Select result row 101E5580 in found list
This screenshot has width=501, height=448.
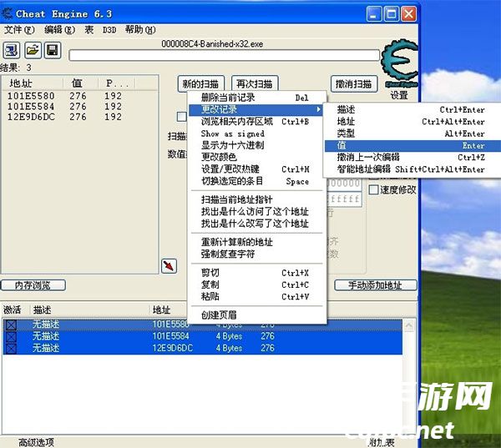79,96
